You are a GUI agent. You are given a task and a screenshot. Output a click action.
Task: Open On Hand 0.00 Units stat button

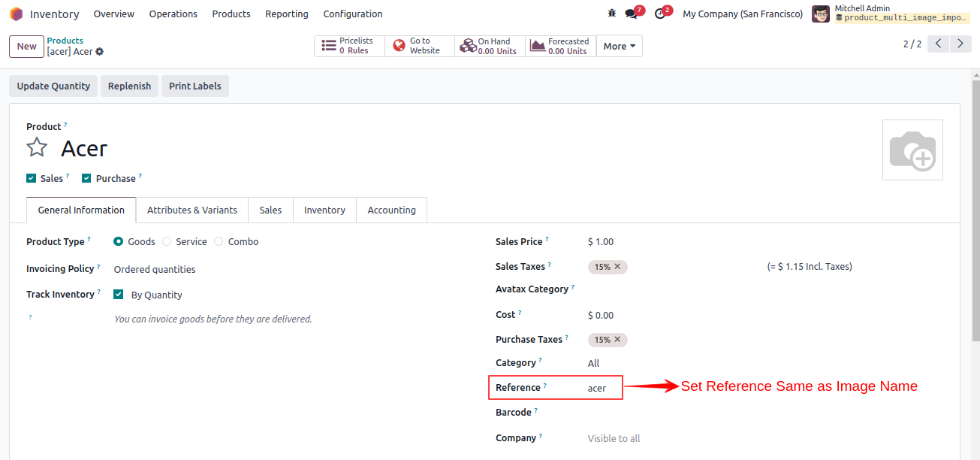(x=490, y=46)
